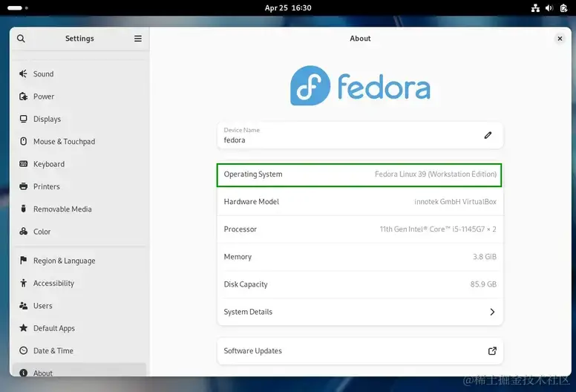Open Printers panel
The width and height of the screenshot is (576, 392).
pos(79,186)
